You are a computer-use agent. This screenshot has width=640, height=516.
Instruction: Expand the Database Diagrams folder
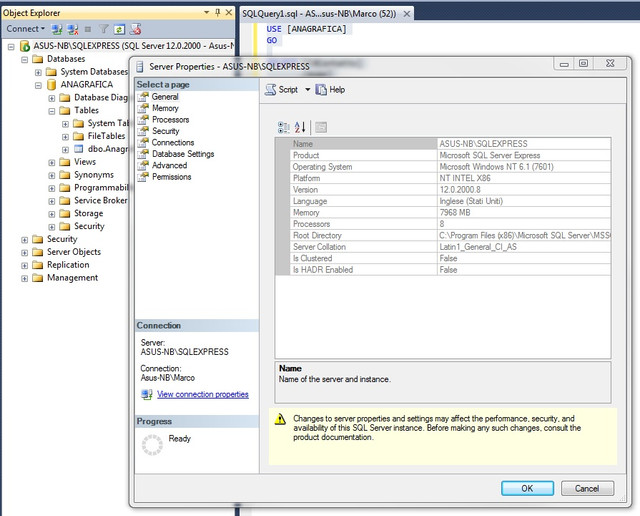52,98
